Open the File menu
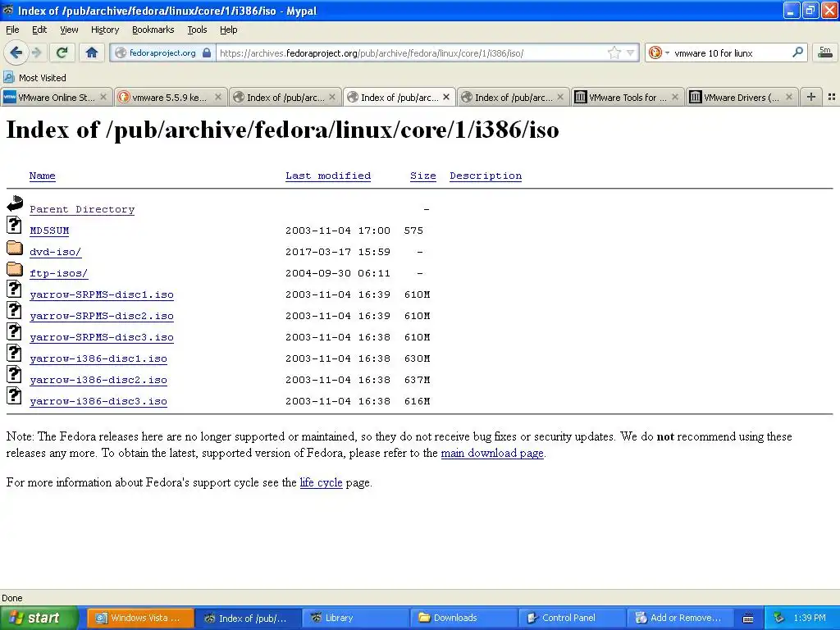Viewport: 840px width, 630px height. pos(12,30)
